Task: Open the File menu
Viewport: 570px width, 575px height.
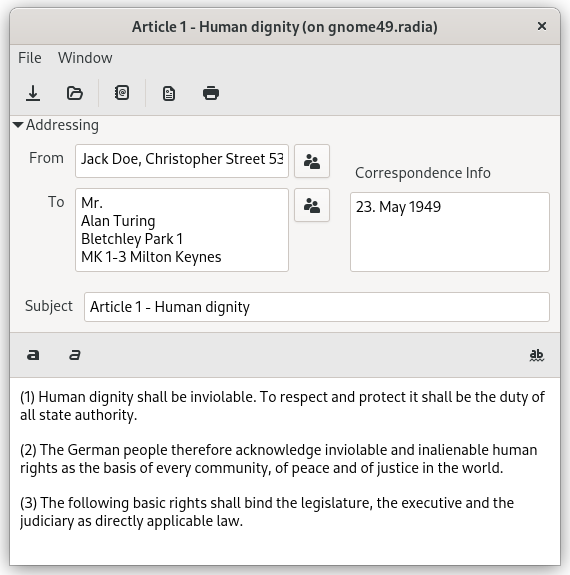Action: (x=30, y=58)
